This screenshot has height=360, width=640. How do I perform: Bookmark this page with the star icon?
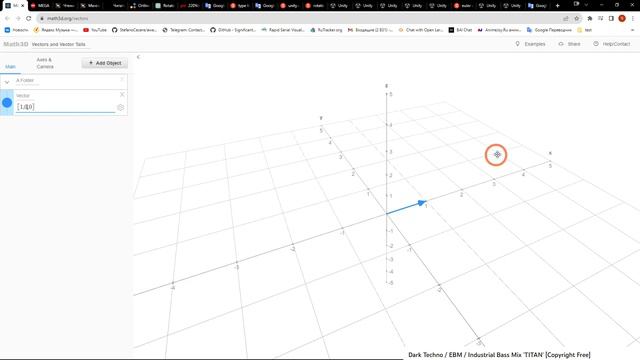point(577,18)
